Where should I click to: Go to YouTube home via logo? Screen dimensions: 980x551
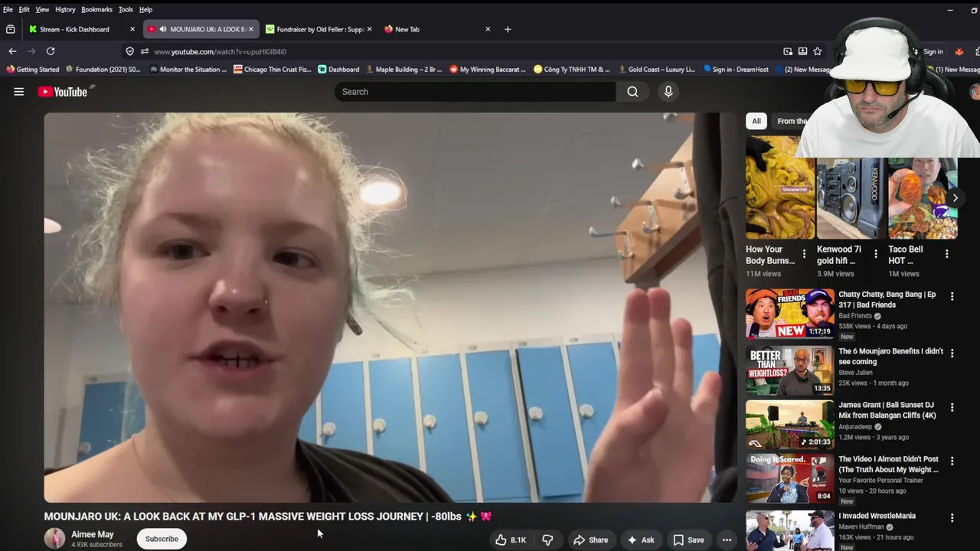(x=63, y=92)
